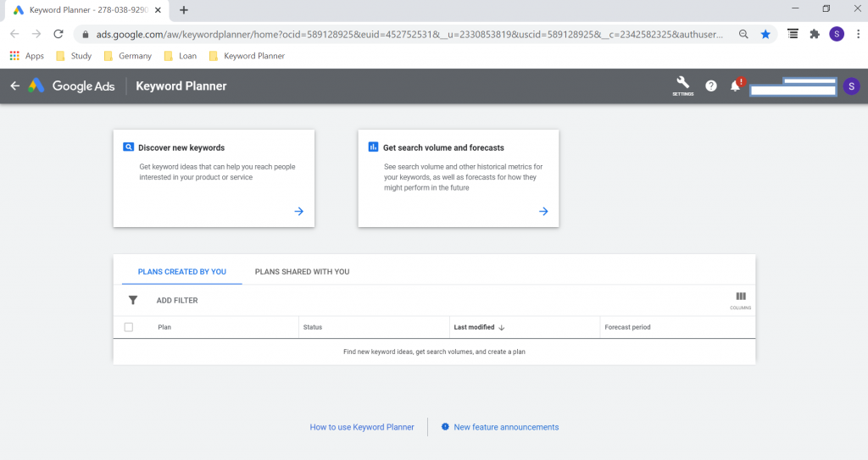The width and height of the screenshot is (868, 460).
Task: Click the 'Find new keyword ideas' empty-table message
Action: 434,352
